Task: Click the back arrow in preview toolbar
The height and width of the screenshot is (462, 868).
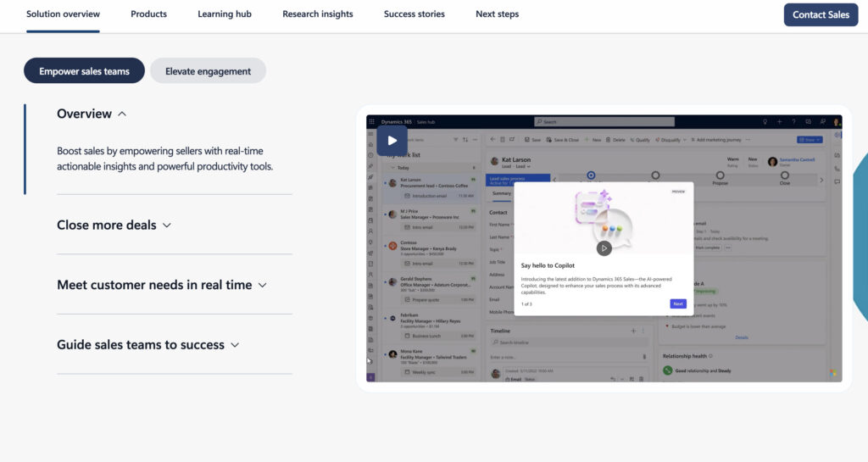Action: (492, 139)
